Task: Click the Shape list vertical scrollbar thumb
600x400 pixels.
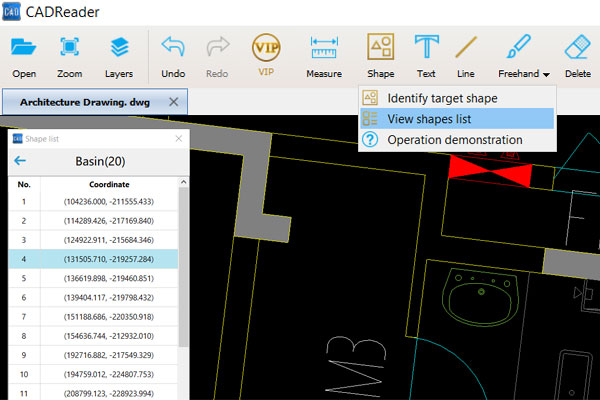Action: pyautogui.click(x=183, y=267)
